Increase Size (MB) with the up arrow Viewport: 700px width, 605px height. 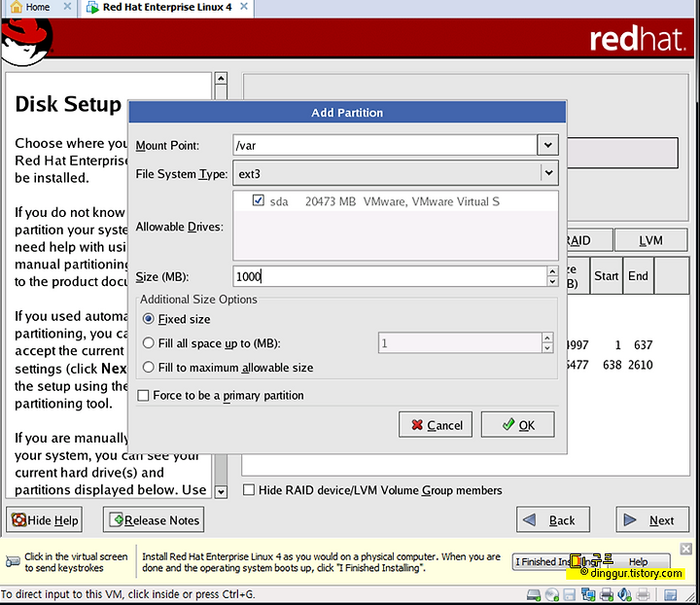[x=552, y=271]
